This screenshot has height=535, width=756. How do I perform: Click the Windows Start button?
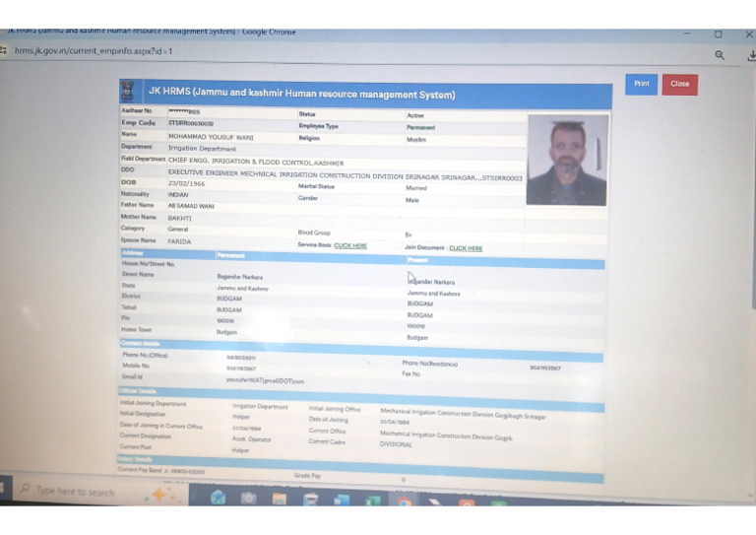[3, 488]
